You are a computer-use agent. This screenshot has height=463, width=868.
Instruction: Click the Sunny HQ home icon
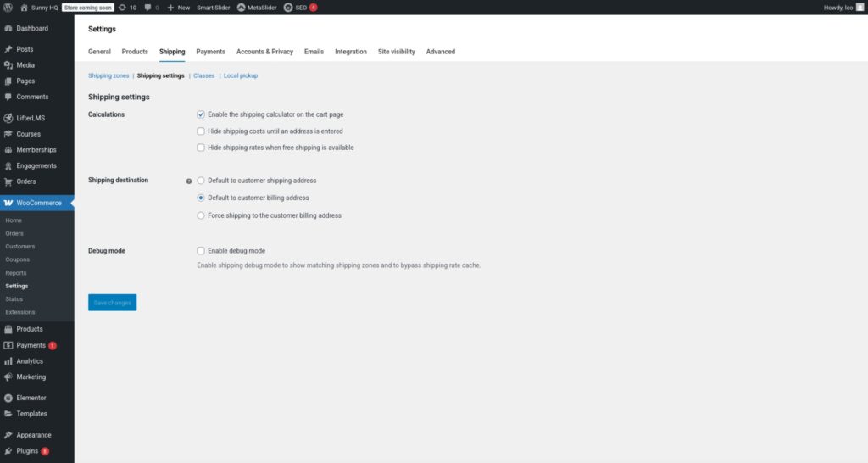tap(24, 8)
